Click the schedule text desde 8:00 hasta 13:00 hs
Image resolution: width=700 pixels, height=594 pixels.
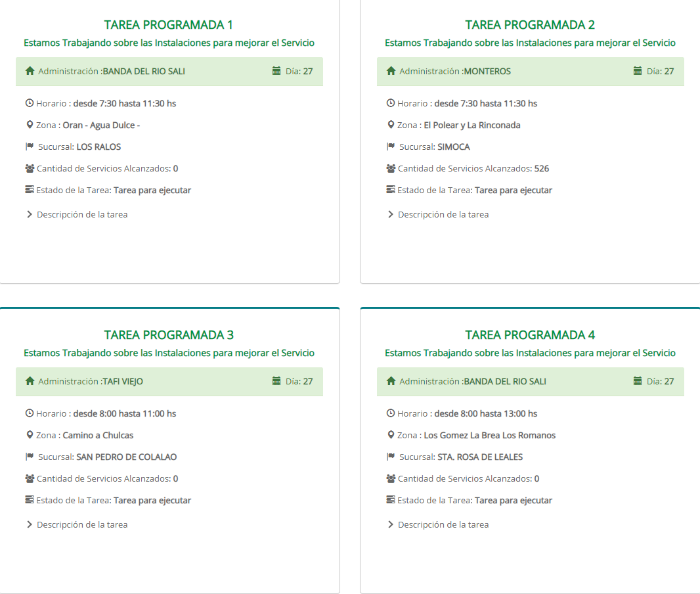486,414
